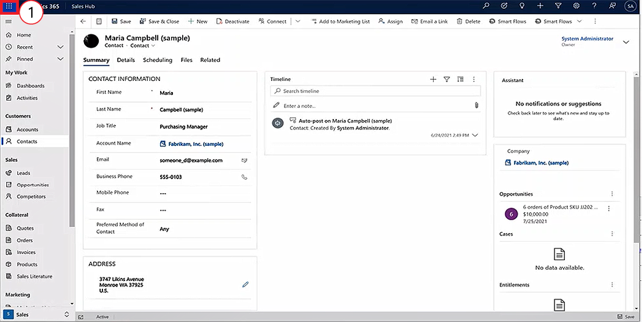Expand the Pinned section chevron

(60, 59)
